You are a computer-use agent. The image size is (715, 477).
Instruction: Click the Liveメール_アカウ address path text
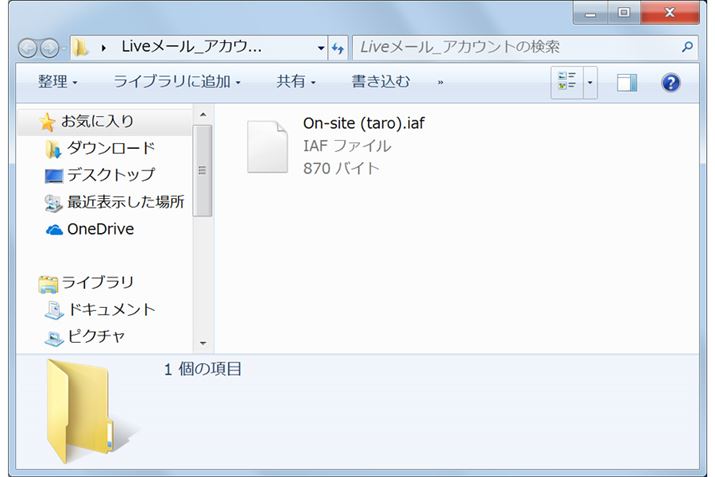192,47
